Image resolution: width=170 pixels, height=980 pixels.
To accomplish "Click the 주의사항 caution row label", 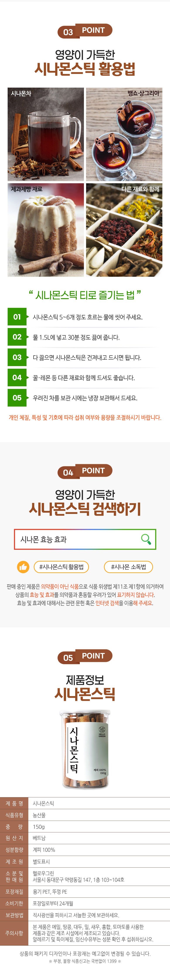I will click(x=14, y=933).
